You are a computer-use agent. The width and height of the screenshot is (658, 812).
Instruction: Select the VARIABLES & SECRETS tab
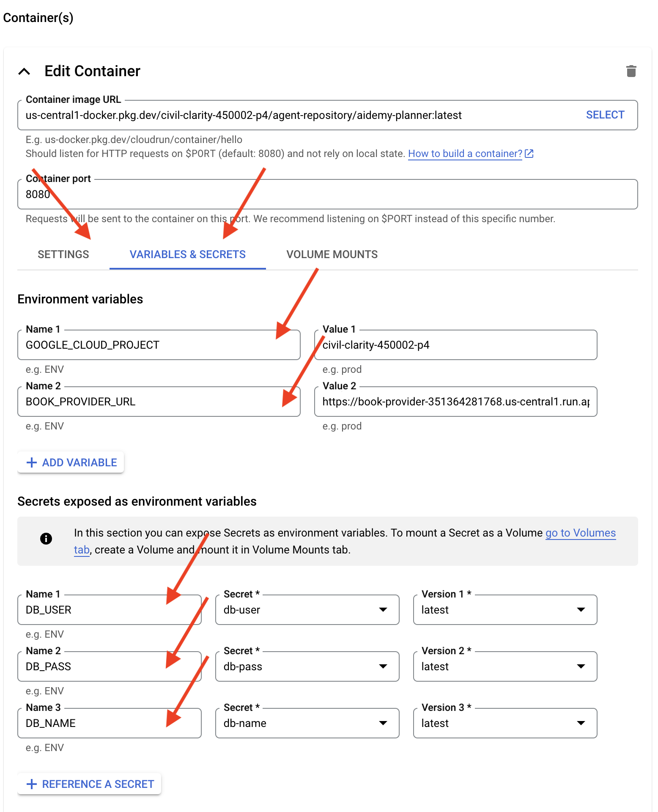(187, 254)
